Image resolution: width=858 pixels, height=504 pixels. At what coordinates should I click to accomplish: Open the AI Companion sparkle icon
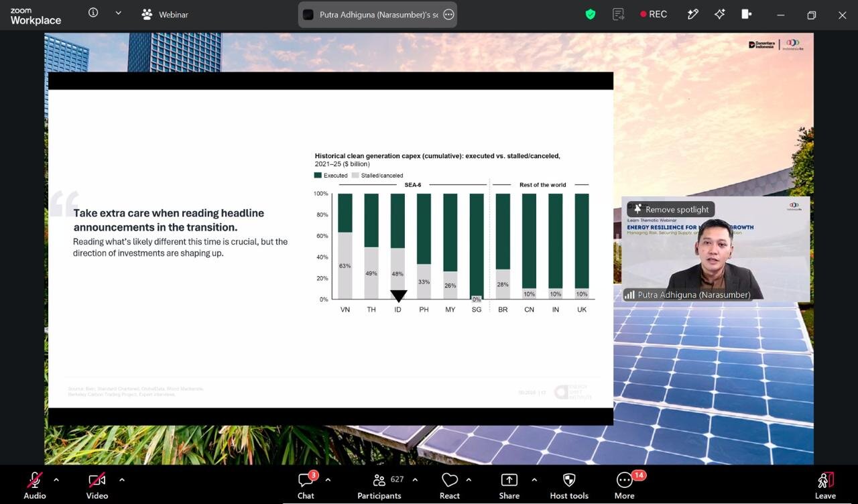[719, 14]
